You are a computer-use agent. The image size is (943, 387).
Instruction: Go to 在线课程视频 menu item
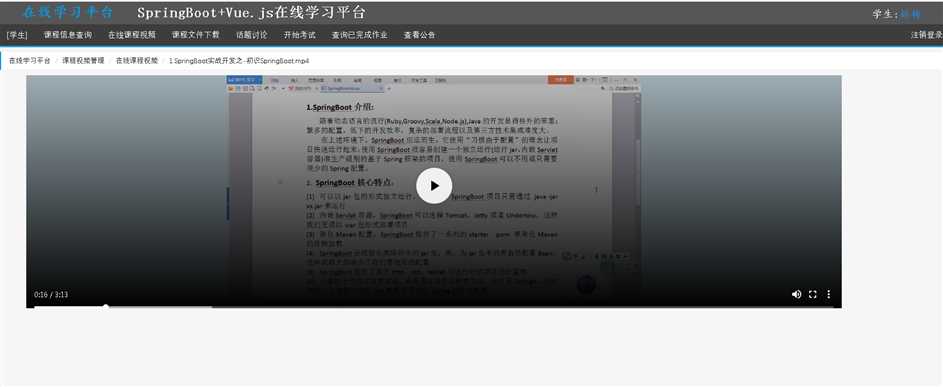click(132, 35)
